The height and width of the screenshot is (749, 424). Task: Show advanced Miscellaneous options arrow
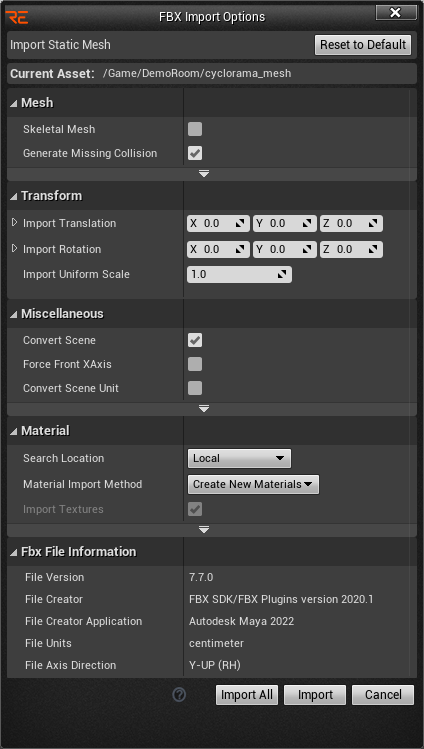[204, 409]
